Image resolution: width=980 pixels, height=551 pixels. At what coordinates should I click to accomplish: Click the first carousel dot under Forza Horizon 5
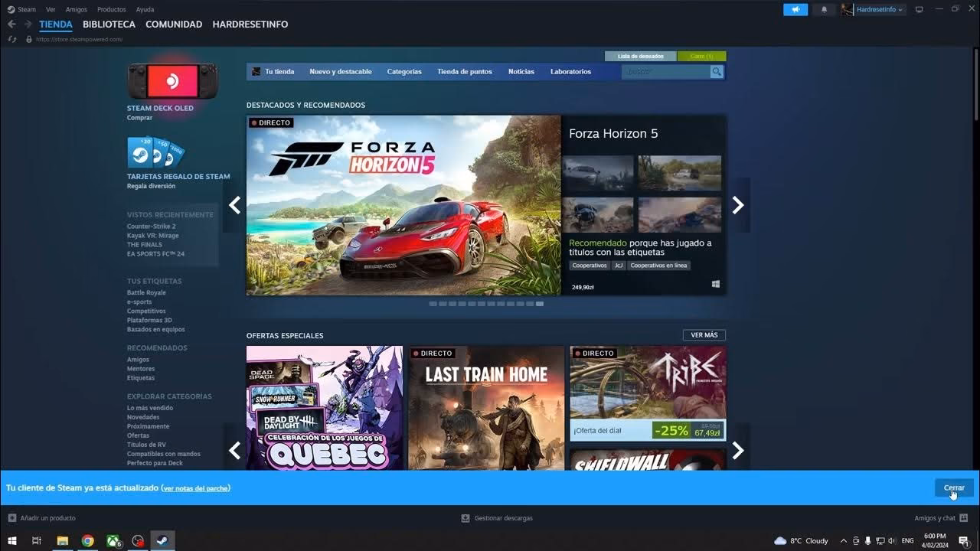(433, 304)
